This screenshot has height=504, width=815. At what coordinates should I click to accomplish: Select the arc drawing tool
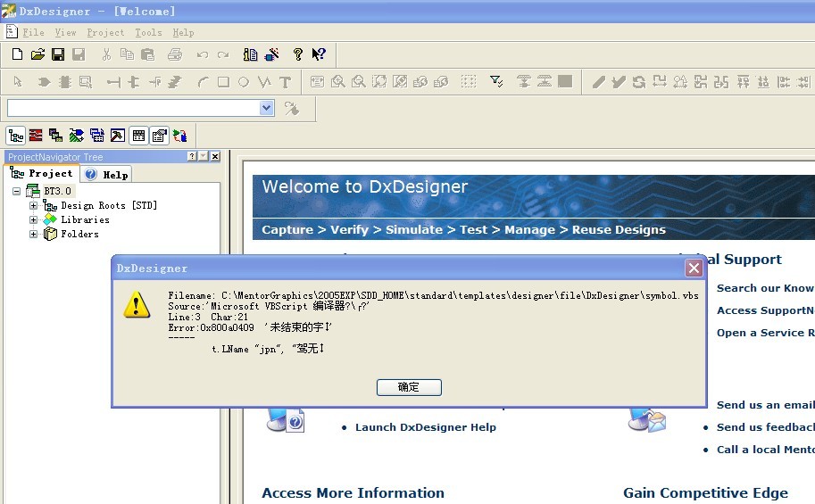click(x=203, y=82)
